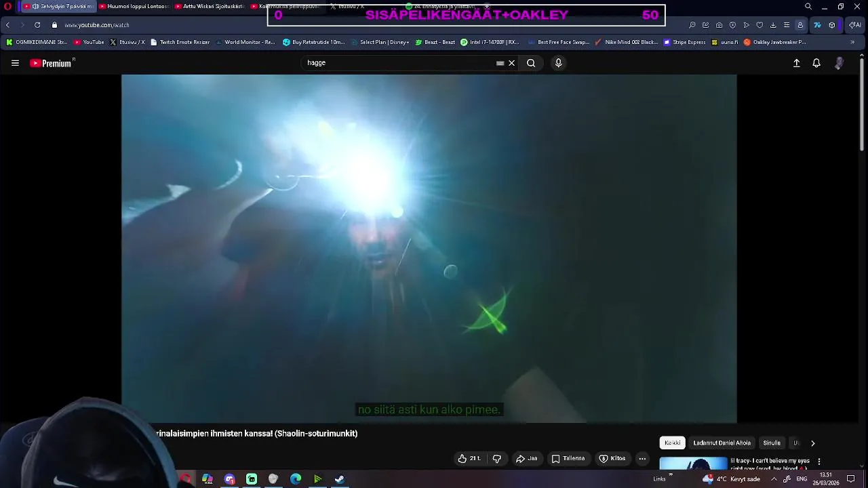Screen dimensions: 868x488
Task: Send thanks with Kiitos button
Action: pyautogui.click(x=612, y=459)
